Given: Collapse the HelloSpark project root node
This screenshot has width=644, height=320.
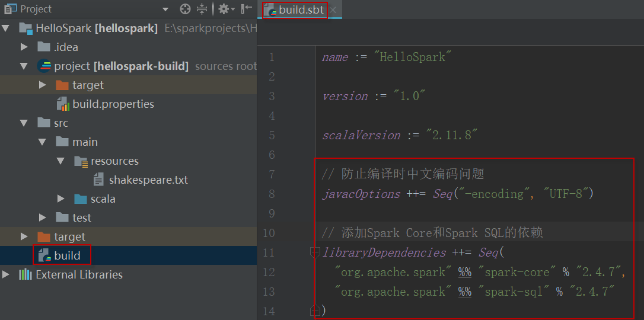Looking at the screenshot, I should (6, 28).
